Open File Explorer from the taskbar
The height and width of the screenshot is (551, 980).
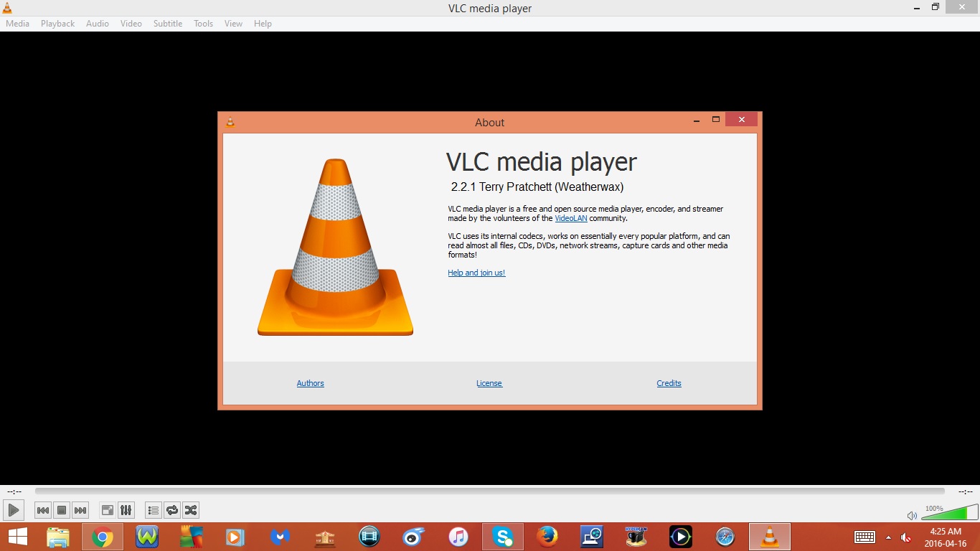(x=58, y=537)
